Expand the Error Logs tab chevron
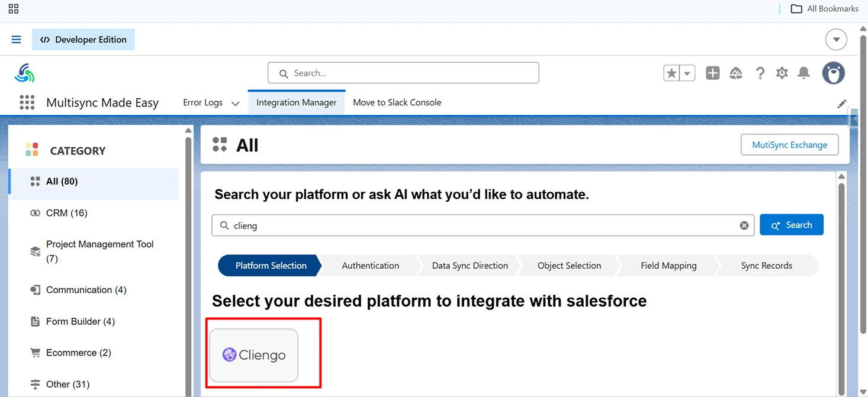Viewport: 868px width, 397px height. pos(235,103)
